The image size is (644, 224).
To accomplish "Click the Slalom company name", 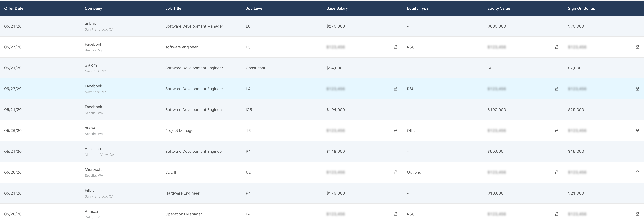I will (91, 65).
